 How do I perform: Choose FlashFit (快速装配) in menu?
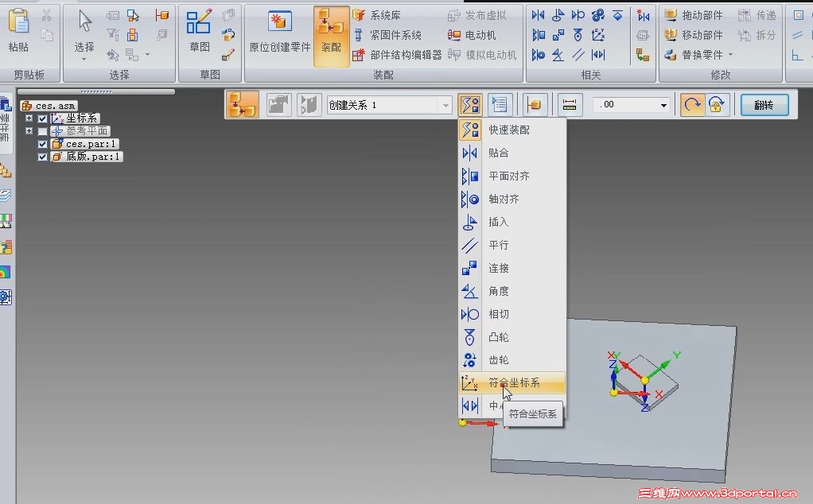point(512,130)
